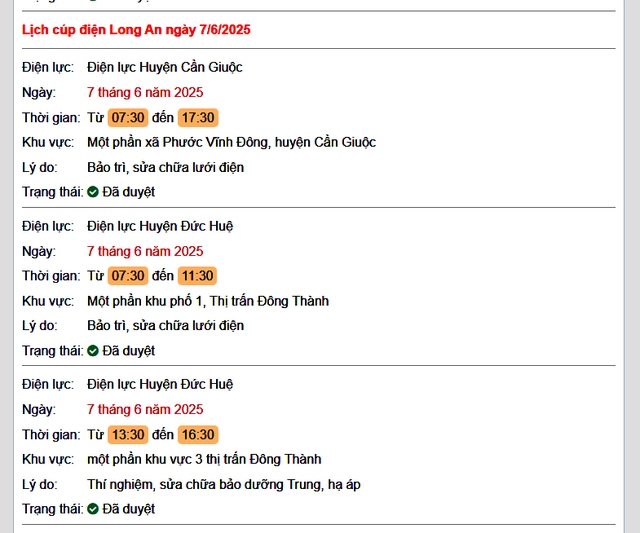
Task: Click the Phước Vĩnh Đông area text
Action: click(x=231, y=142)
